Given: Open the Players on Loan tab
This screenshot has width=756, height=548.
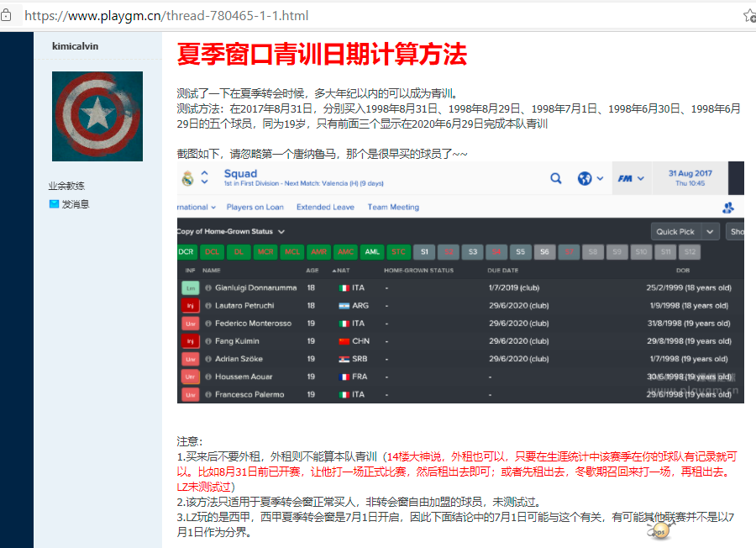Looking at the screenshot, I should [x=255, y=207].
